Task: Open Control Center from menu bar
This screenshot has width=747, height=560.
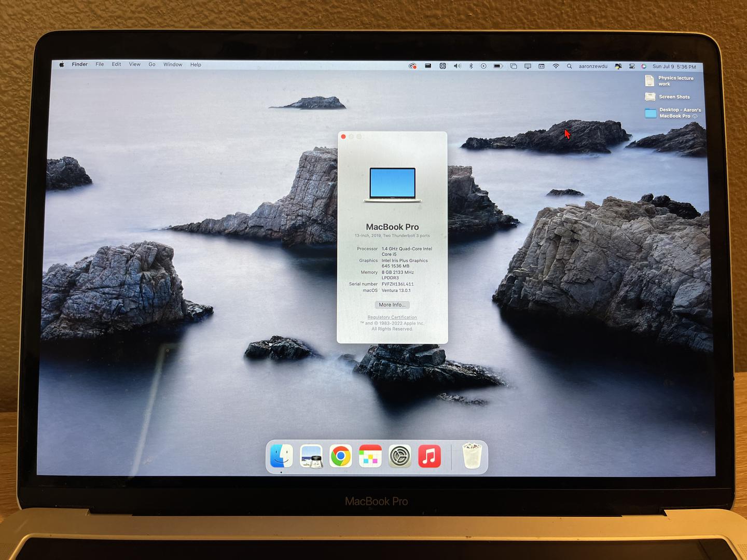Action: tap(632, 66)
